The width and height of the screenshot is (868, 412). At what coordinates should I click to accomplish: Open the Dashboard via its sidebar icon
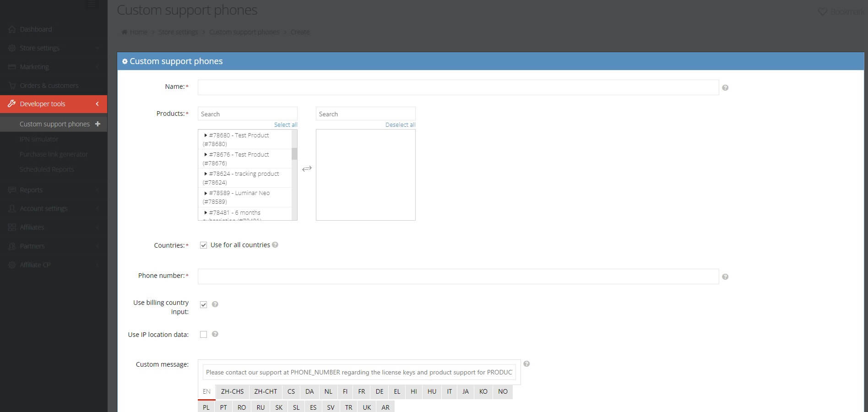point(11,29)
